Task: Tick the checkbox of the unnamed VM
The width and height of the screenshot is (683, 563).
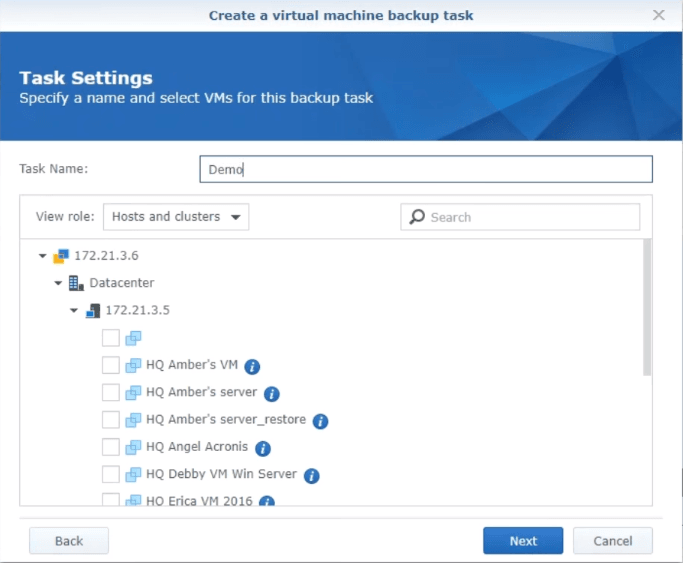Action: pos(111,338)
